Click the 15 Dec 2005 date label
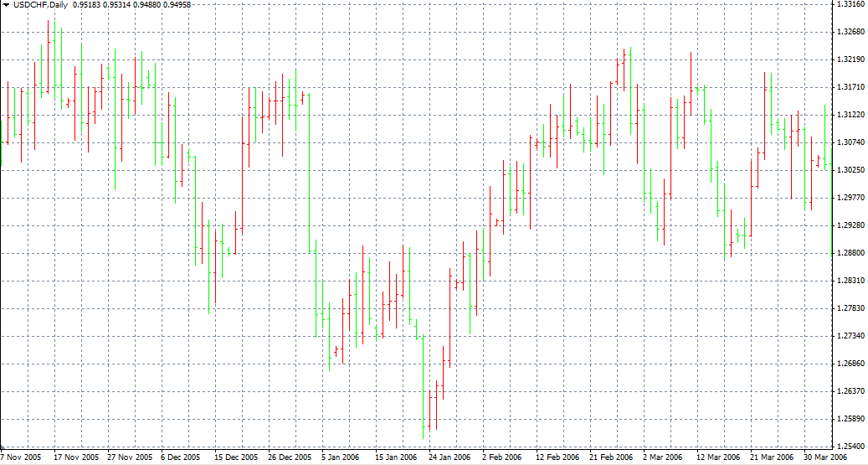The width and height of the screenshot is (868, 465). click(235, 457)
